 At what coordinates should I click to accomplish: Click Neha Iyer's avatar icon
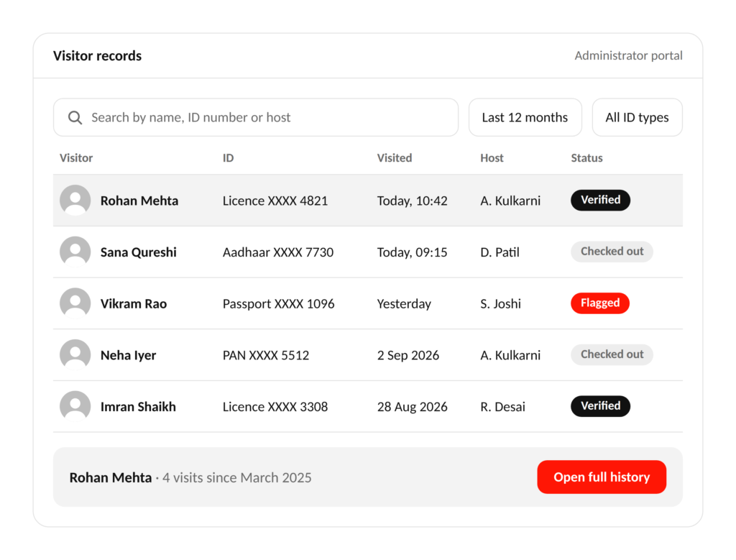[x=75, y=355]
